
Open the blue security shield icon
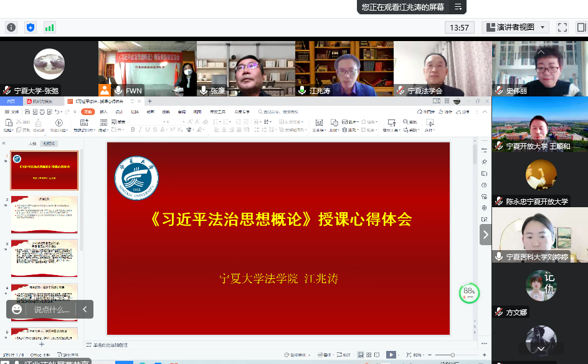pos(30,27)
